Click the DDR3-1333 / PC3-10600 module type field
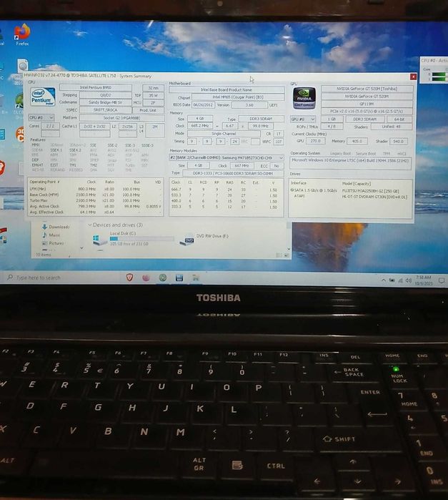448x500 pixels. pyautogui.click(x=233, y=173)
